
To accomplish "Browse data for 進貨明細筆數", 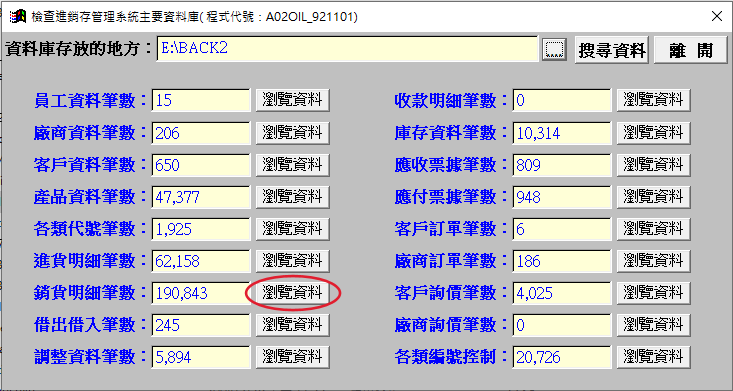I will click(292, 261).
